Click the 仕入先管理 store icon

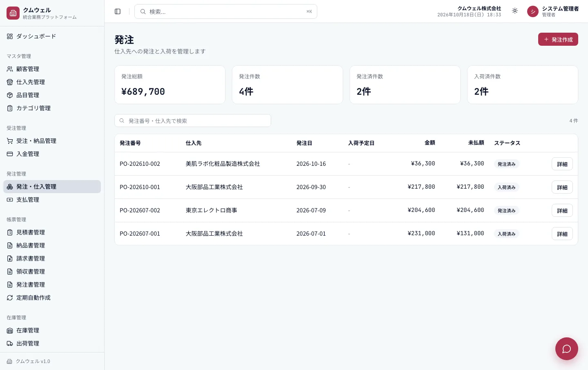[10, 82]
